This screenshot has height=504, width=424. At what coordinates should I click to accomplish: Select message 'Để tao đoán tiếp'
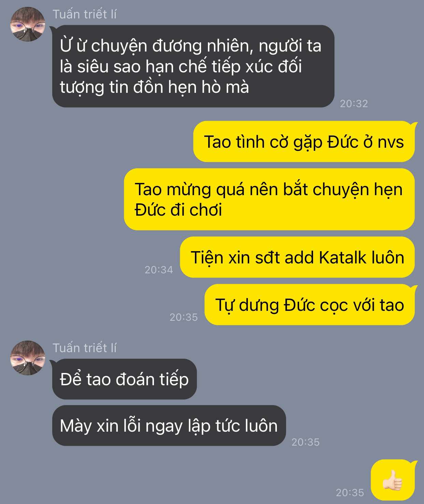[125, 379]
